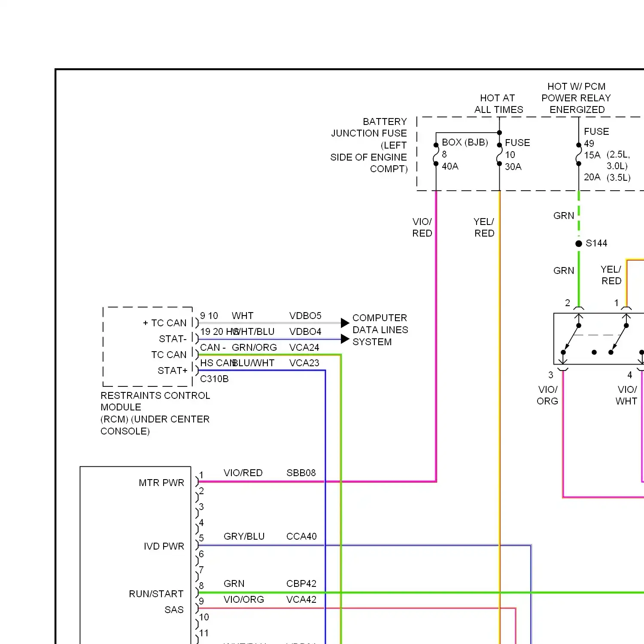Click the GRN label next to CBP42
The width and height of the screenshot is (644, 644).
[x=234, y=583]
